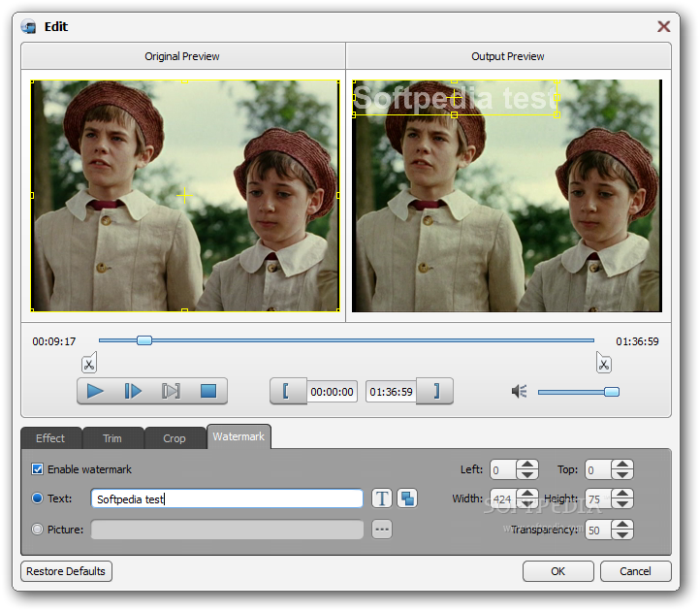The image size is (700, 611).
Task: Set trim start with left bracket button
Action: point(286,391)
